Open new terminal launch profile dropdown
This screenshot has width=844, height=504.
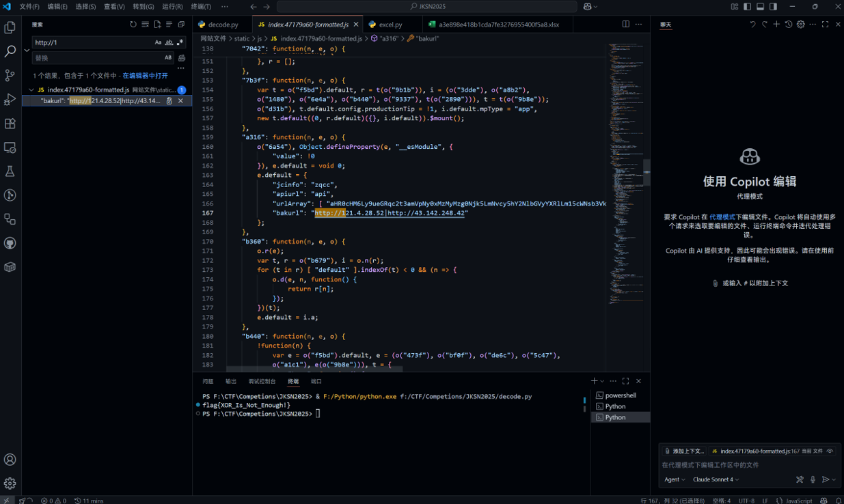(602, 381)
